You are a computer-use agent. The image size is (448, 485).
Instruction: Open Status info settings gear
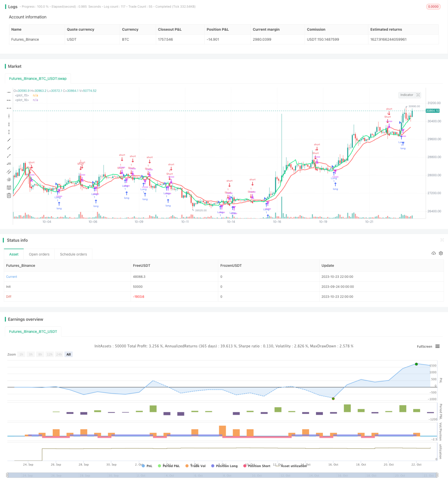[441, 253]
